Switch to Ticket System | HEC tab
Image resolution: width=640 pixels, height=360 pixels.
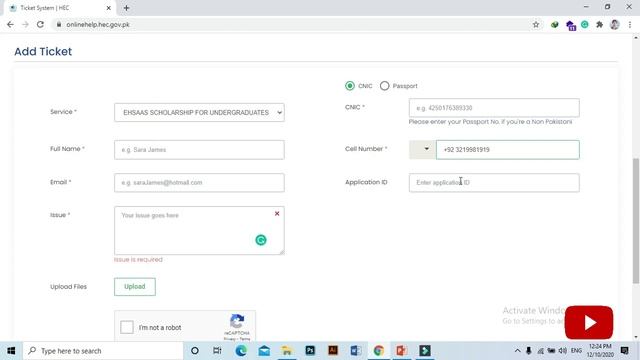click(x=60, y=8)
